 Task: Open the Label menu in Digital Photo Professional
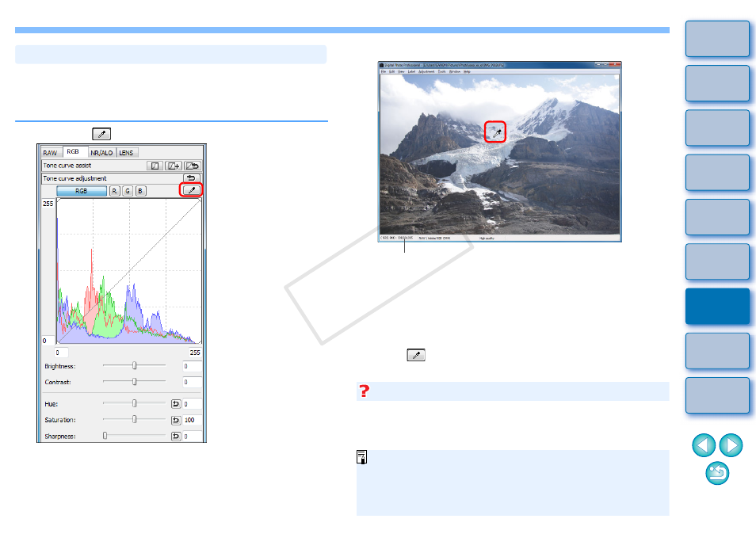[x=411, y=71]
